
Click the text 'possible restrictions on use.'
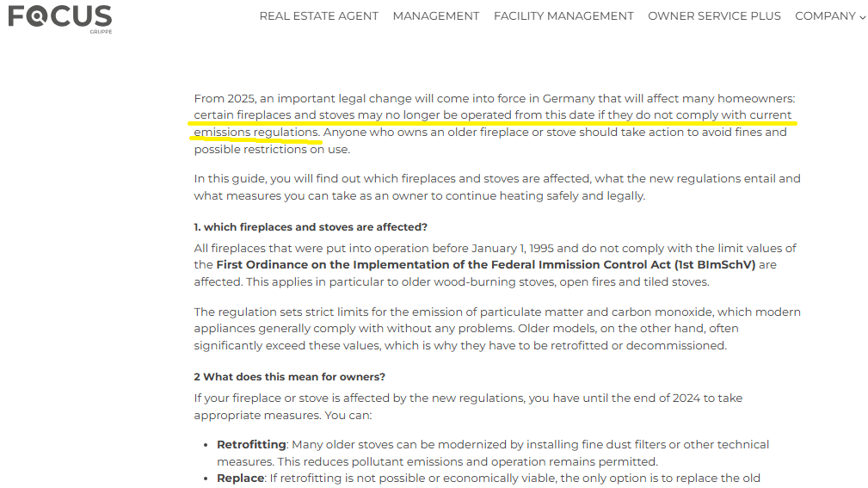coord(272,150)
